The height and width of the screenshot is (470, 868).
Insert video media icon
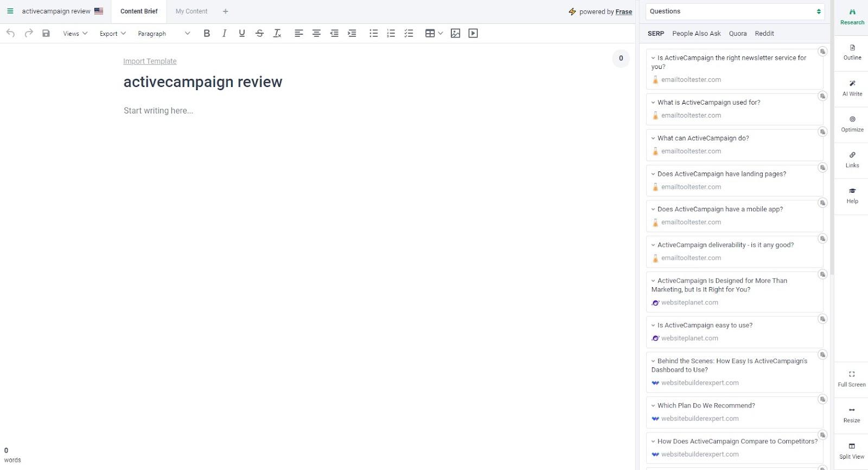(473, 33)
